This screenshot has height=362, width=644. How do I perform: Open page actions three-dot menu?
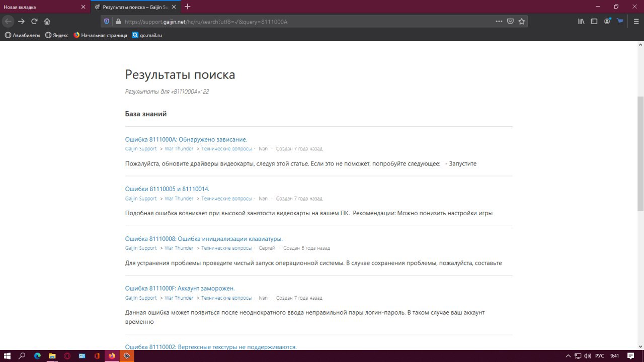pyautogui.click(x=499, y=22)
